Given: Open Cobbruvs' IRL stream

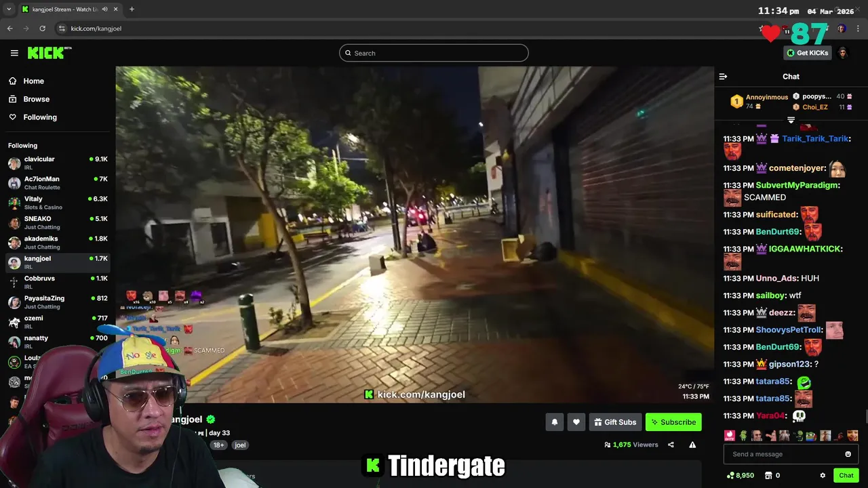Looking at the screenshot, I should tap(58, 282).
